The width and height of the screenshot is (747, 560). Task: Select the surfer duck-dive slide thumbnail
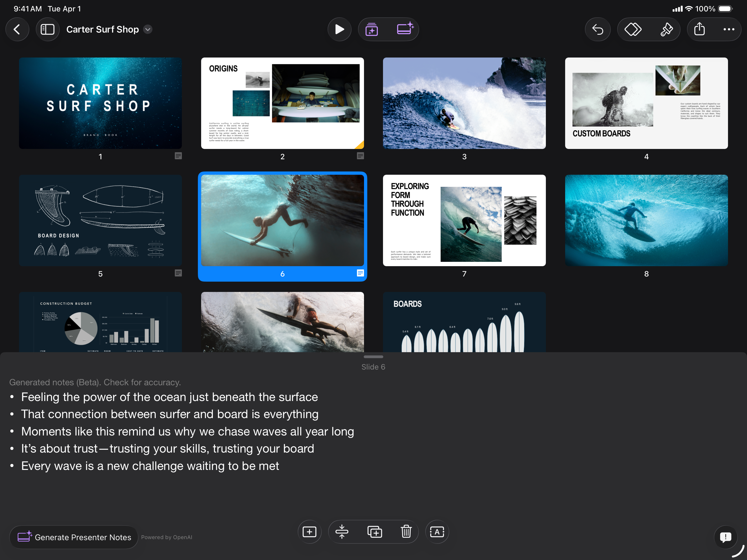(x=282, y=322)
